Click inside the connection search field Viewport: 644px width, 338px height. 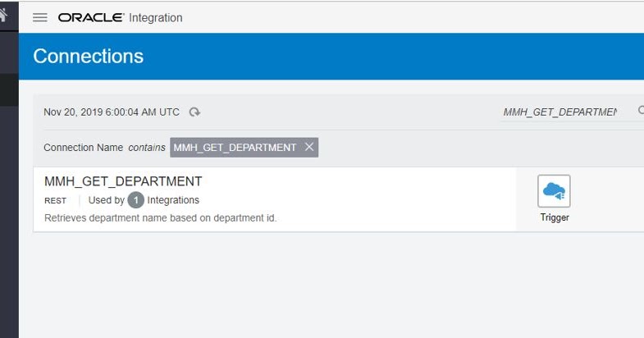coord(565,112)
